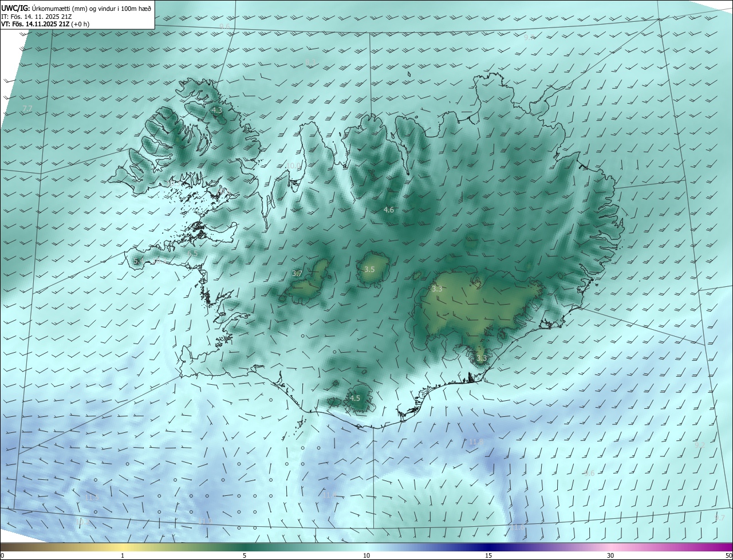Click the 10 tick on the color scale
Screen dimensions: 733x560
point(366,555)
